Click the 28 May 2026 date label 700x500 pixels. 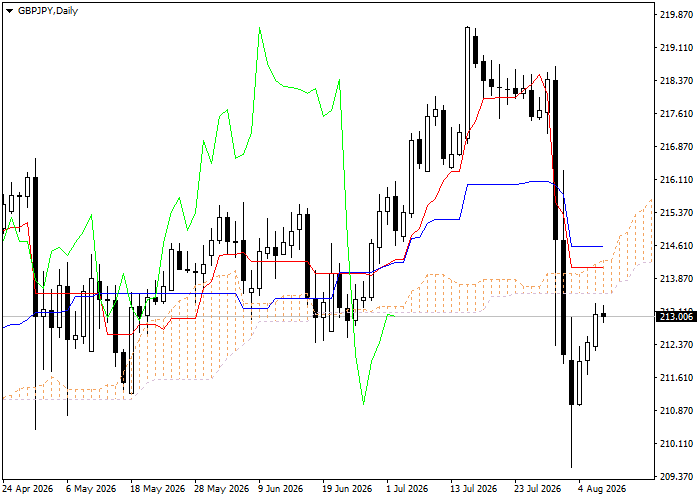(221, 489)
